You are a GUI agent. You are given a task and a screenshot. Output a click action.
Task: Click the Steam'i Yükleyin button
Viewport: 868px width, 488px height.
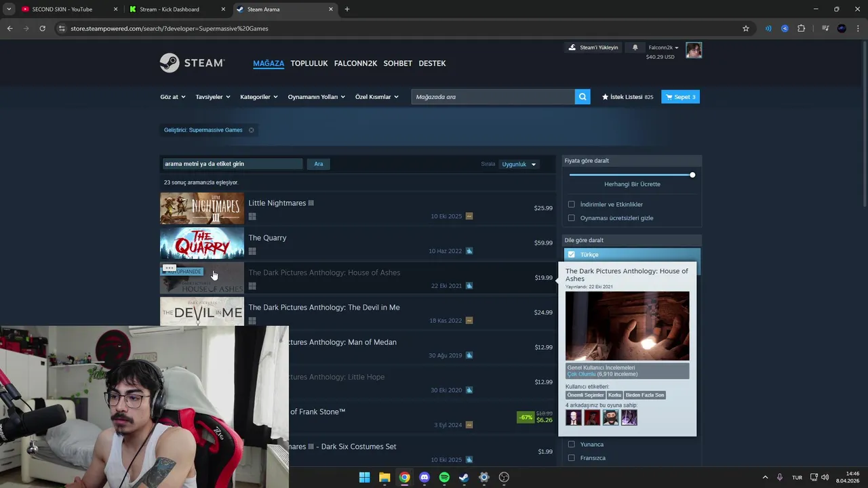(x=593, y=47)
